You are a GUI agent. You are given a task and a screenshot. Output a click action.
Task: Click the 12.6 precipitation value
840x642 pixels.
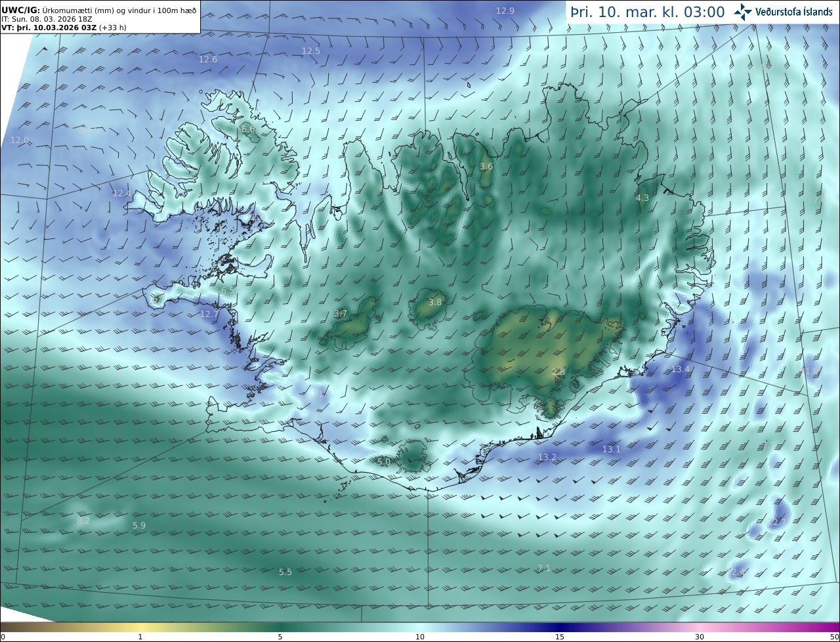tap(208, 59)
